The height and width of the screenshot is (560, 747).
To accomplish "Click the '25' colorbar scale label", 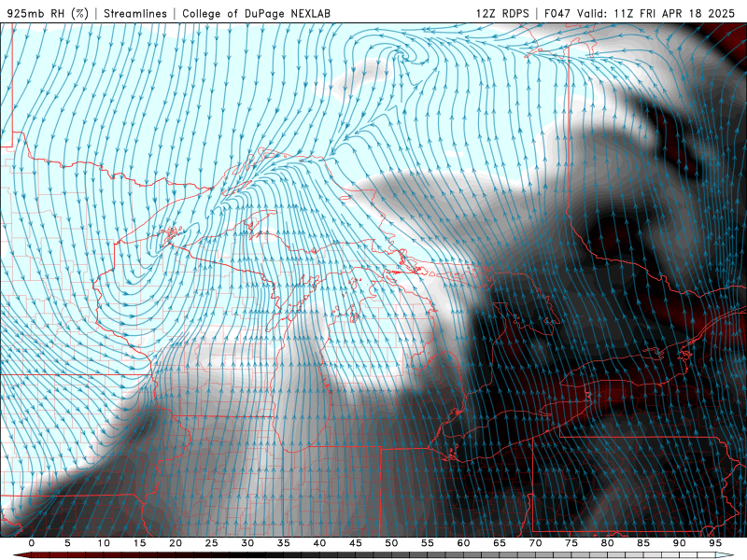I will click(x=212, y=543).
